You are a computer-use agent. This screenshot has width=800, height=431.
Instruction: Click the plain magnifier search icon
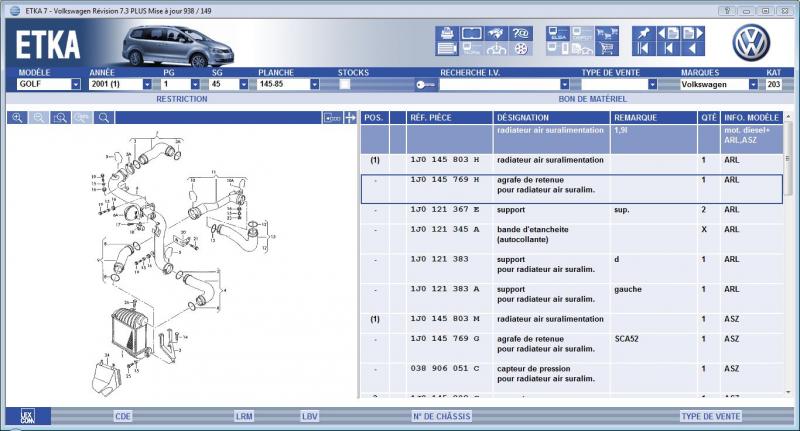(x=104, y=118)
